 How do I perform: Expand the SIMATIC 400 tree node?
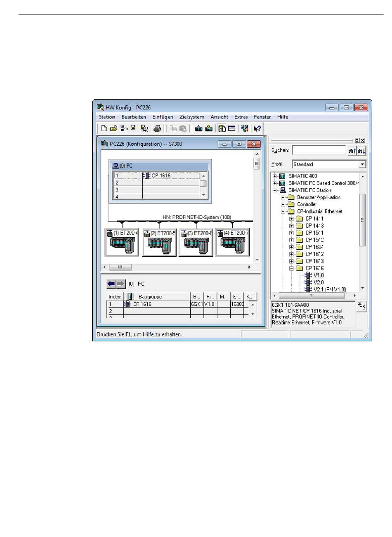(275, 176)
